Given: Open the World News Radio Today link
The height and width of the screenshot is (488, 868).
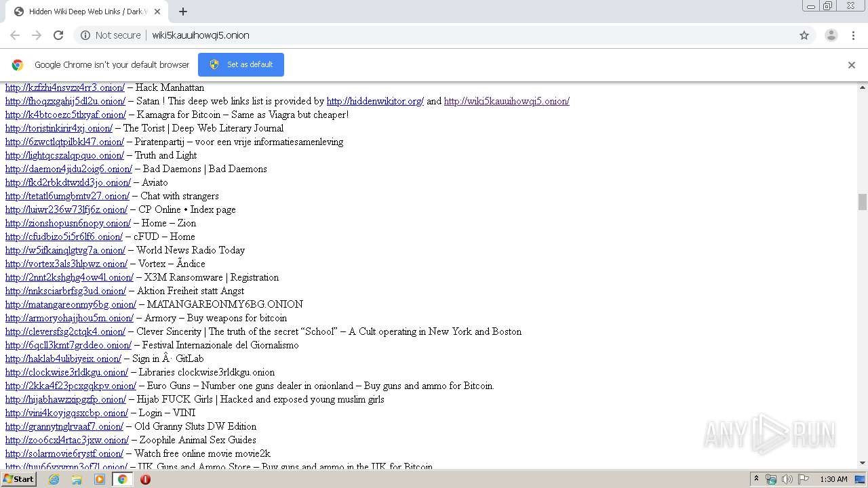Looking at the screenshot, I should (65, 250).
